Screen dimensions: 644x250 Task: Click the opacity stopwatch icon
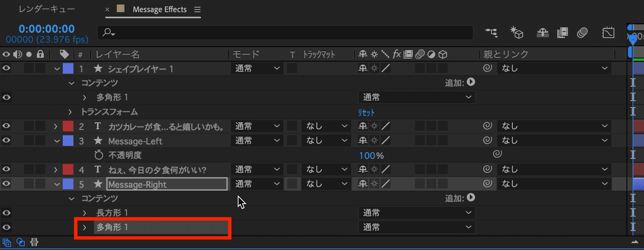pos(99,155)
